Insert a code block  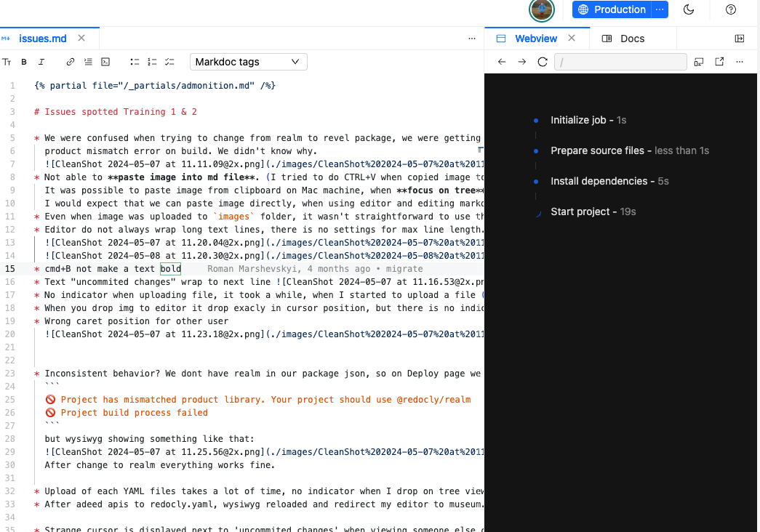[105, 62]
